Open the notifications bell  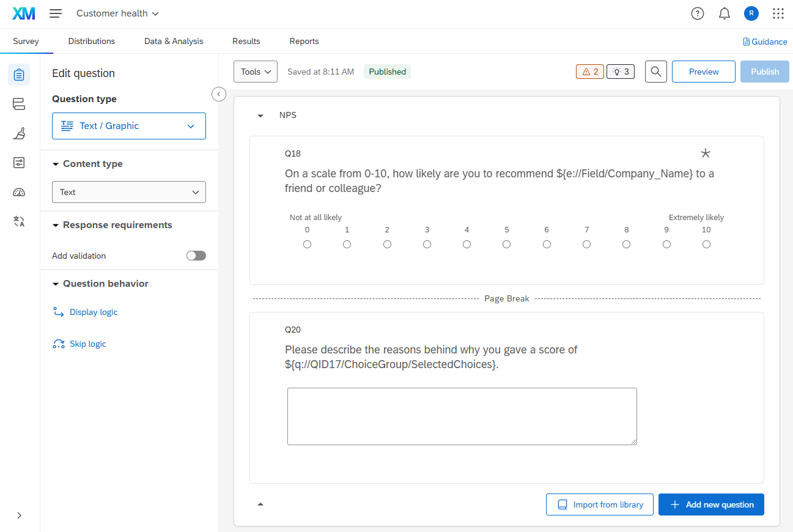725,13
